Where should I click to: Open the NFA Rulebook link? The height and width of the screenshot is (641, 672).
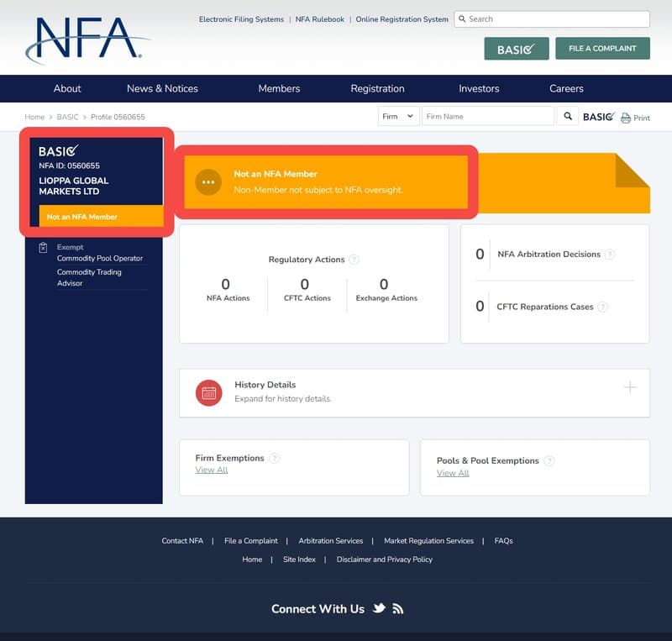pos(320,19)
